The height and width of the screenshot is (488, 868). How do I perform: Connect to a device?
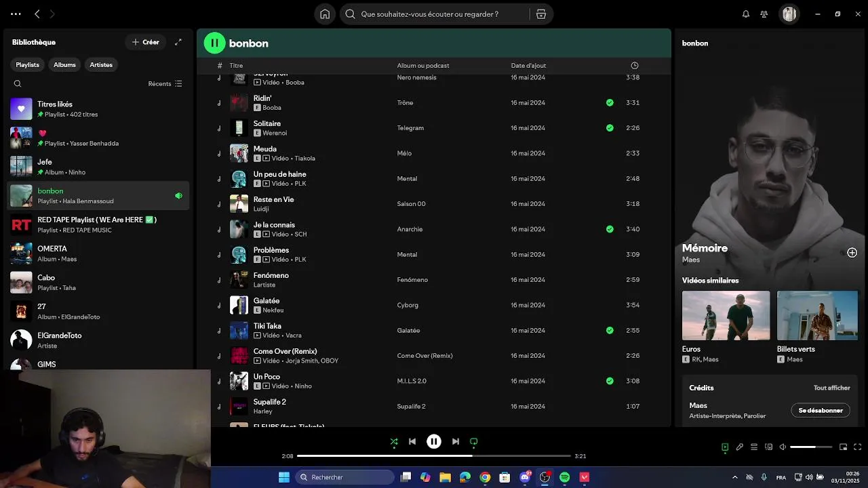pos(769,447)
